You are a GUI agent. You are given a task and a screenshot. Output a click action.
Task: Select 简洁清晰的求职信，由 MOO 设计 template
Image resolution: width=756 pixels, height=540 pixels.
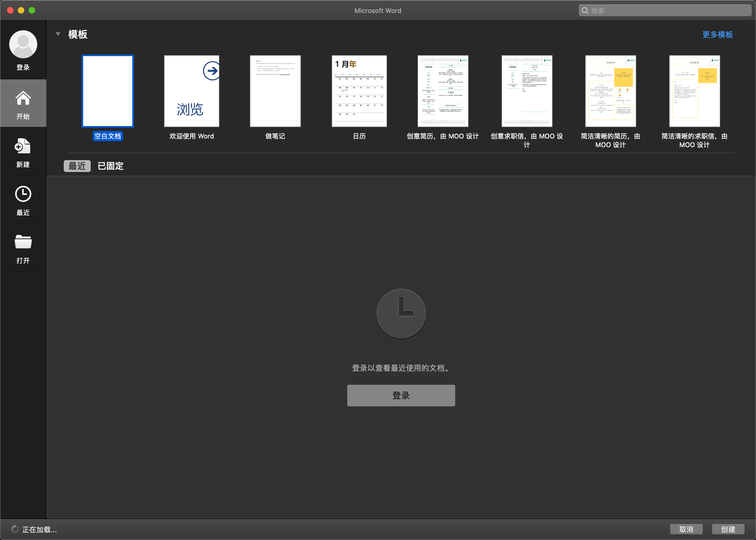[x=694, y=91]
